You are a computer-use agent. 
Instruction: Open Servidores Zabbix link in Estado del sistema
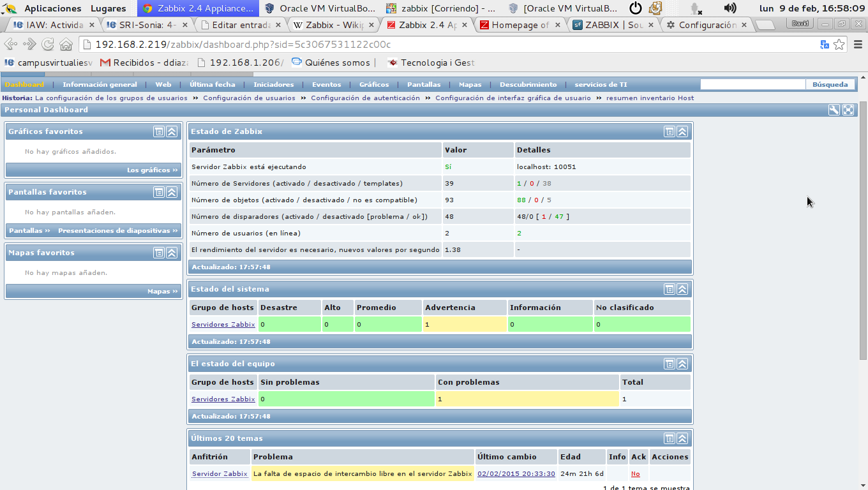click(x=223, y=324)
